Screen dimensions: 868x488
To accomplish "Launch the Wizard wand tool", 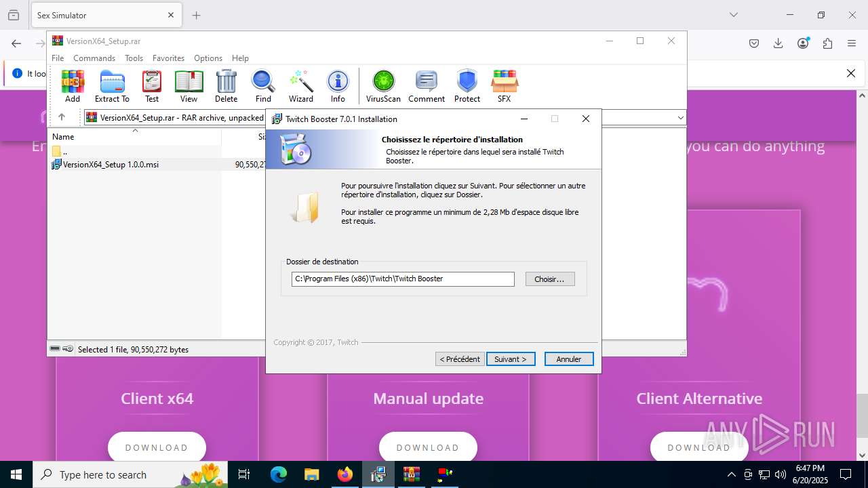I will point(300,86).
